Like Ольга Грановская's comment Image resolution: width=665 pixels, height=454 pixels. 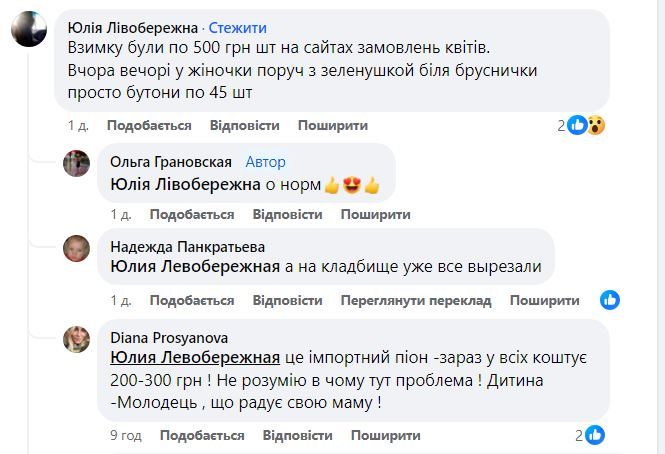click(191, 215)
